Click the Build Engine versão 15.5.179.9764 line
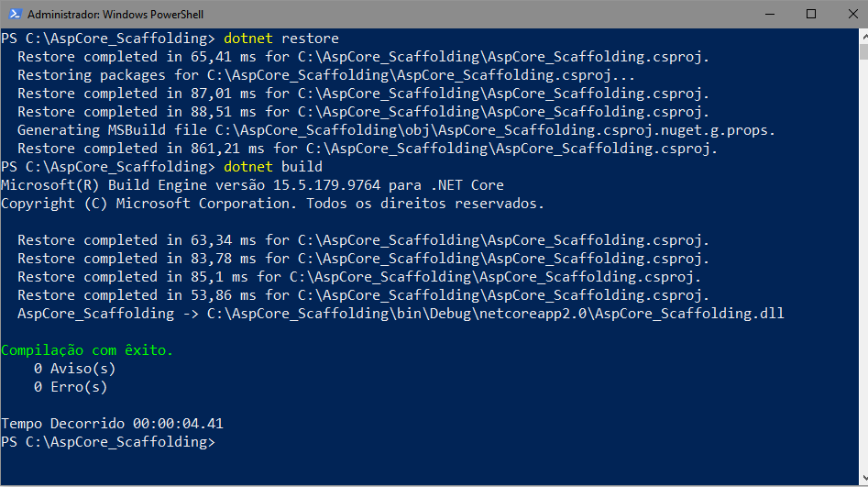Image resolution: width=868 pixels, height=487 pixels. click(x=252, y=185)
